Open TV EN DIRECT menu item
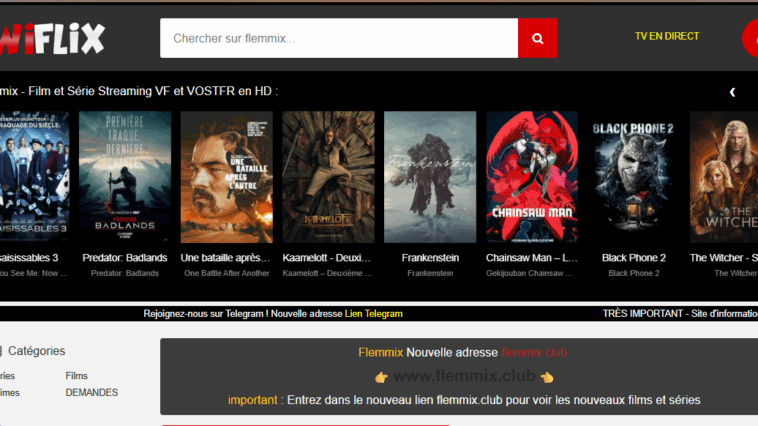The width and height of the screenshot is (758, 426). pyautogui.click(x=667, y=36)
